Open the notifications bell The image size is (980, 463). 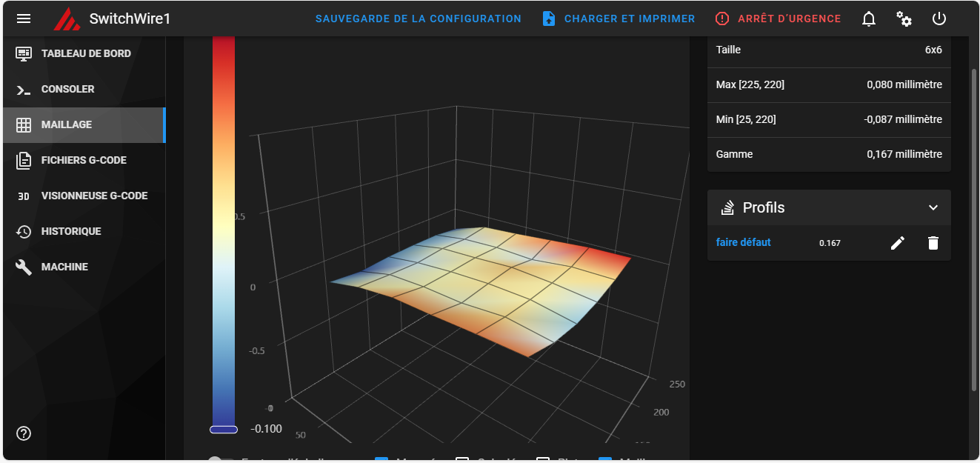869,19
